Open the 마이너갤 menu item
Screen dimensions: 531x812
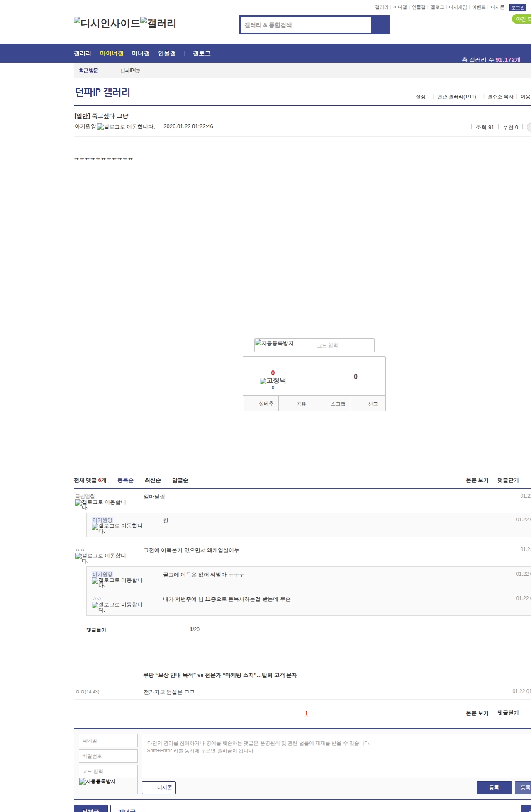click(112, 53)
